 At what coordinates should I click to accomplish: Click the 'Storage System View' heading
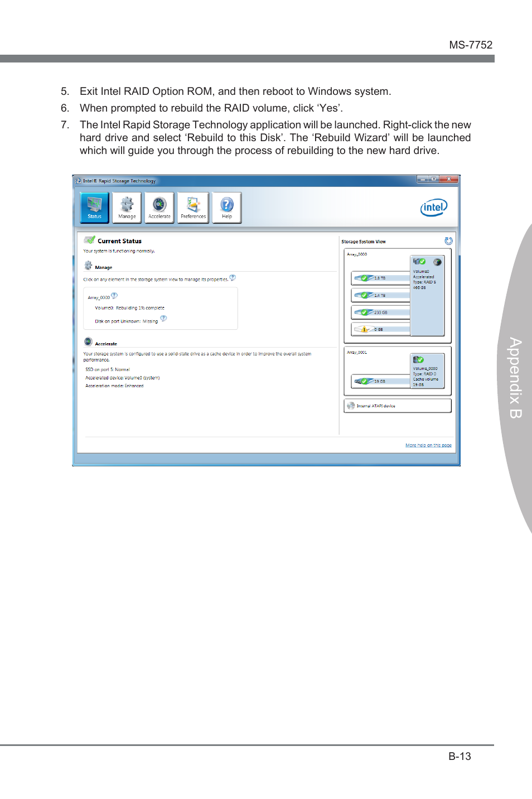pyautogui.click(x=364, y=242)
